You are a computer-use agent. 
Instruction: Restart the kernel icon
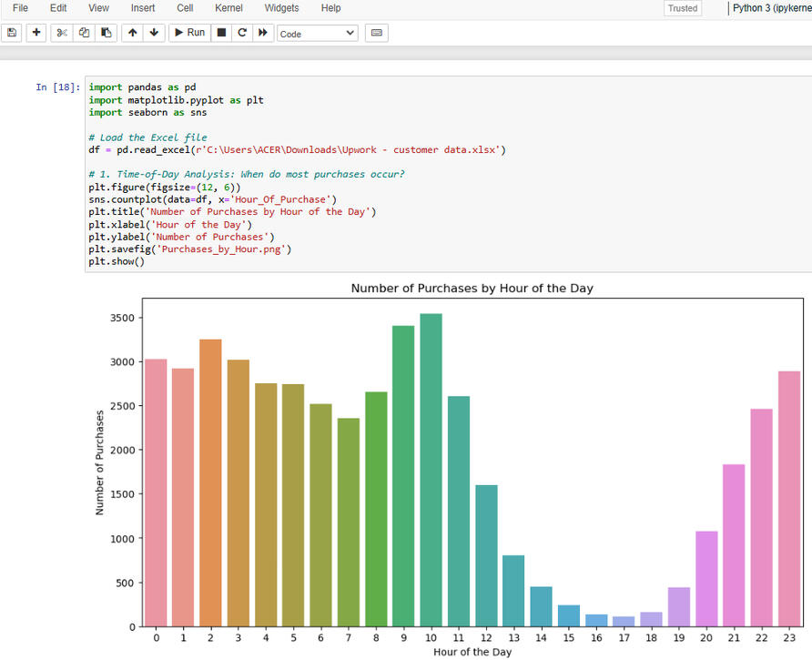pos(242,33)
